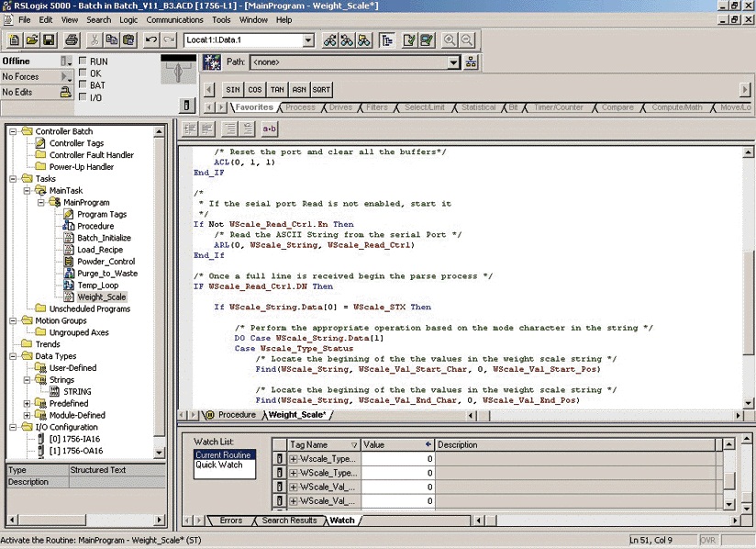Click the Save toolbar icon
Screen dimensions: 756x549
(x=50, y=40)
